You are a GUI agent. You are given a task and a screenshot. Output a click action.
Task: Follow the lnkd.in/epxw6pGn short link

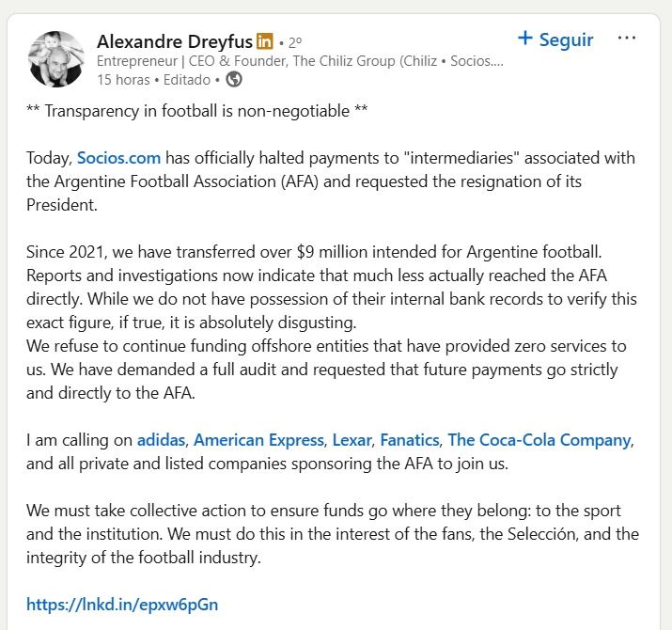[x=122, y=605]
